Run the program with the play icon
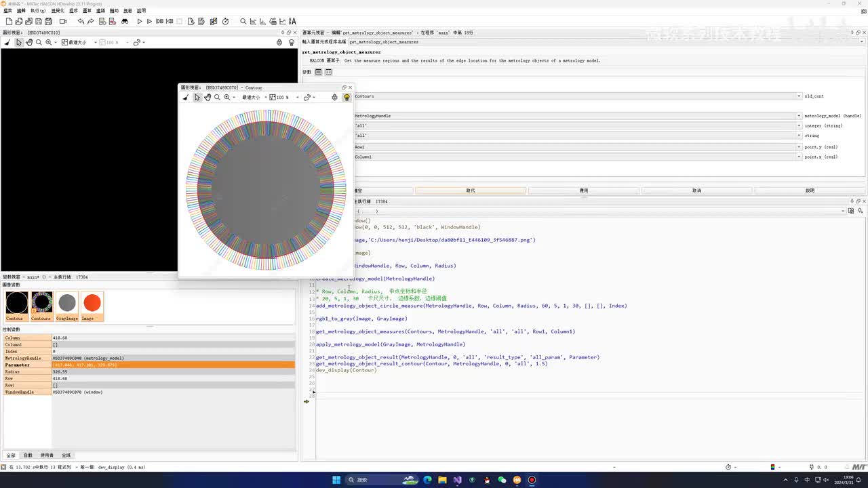The height and width of the screenshot is (488, 868). point(140,22)
